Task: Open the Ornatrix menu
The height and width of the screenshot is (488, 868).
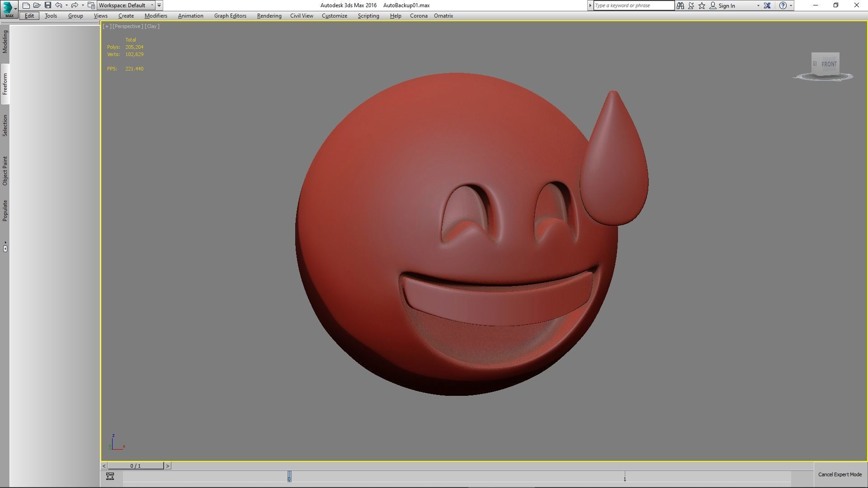Action: point(443,16)
